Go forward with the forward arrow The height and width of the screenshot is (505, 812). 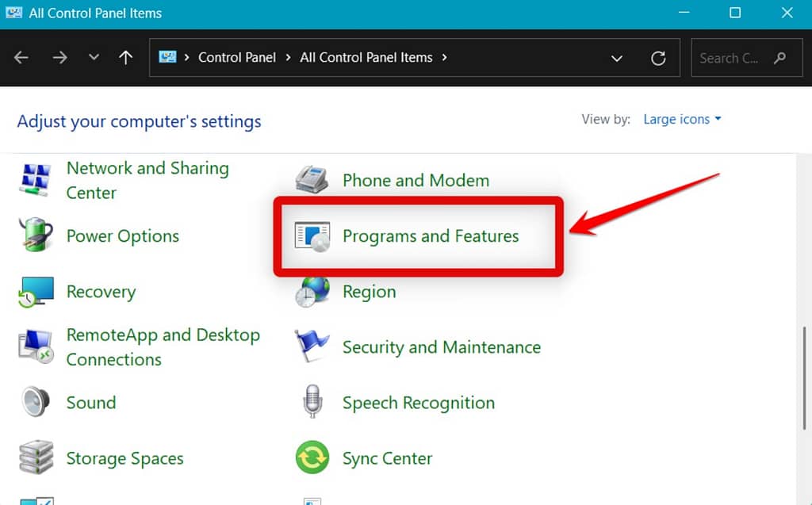[59, 58]
